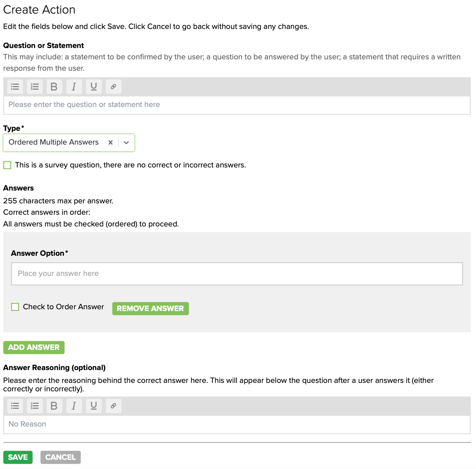
Task: Toggle italic in question editor toolbar
Action: pyautogui.click(x=74, y=87)
